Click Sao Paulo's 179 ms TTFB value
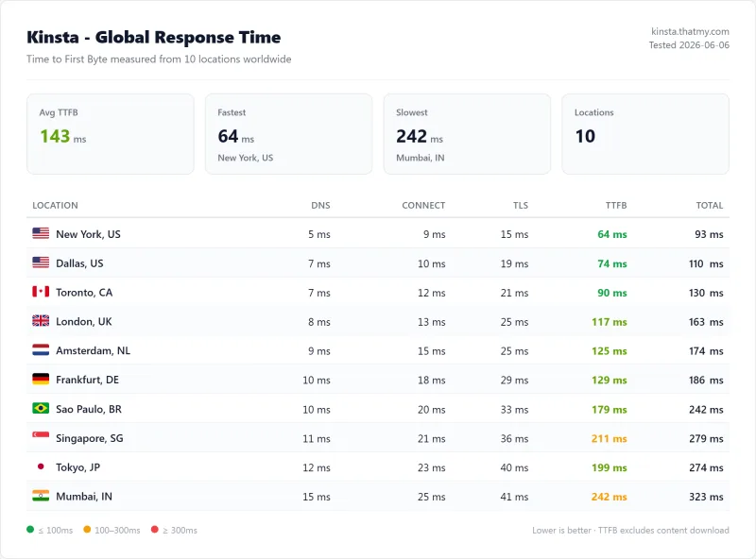 pos(610,409)
